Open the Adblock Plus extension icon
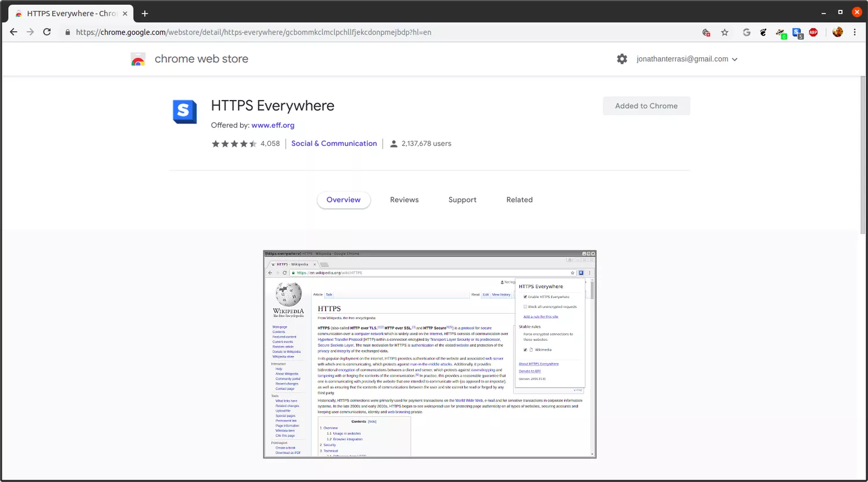 point(814,32)
